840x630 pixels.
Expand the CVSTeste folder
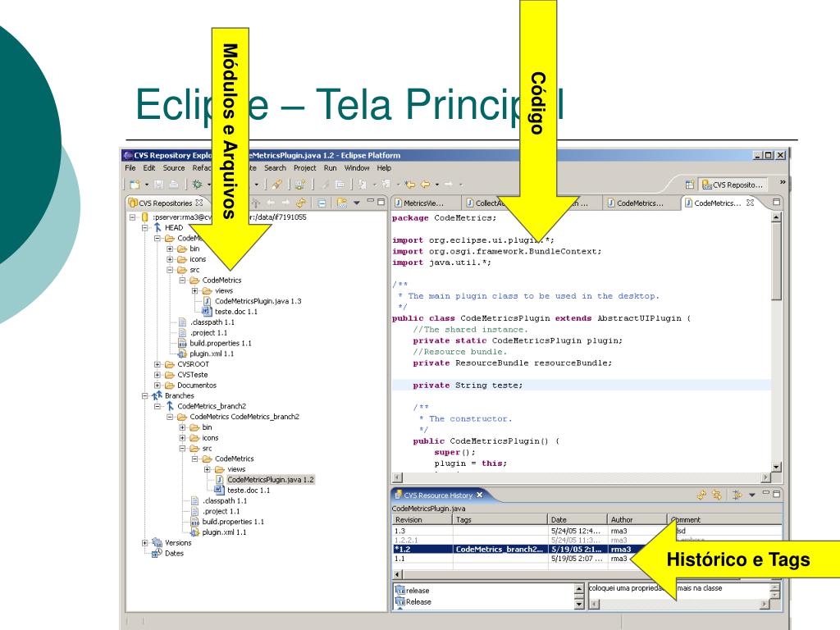coord(157,375)
